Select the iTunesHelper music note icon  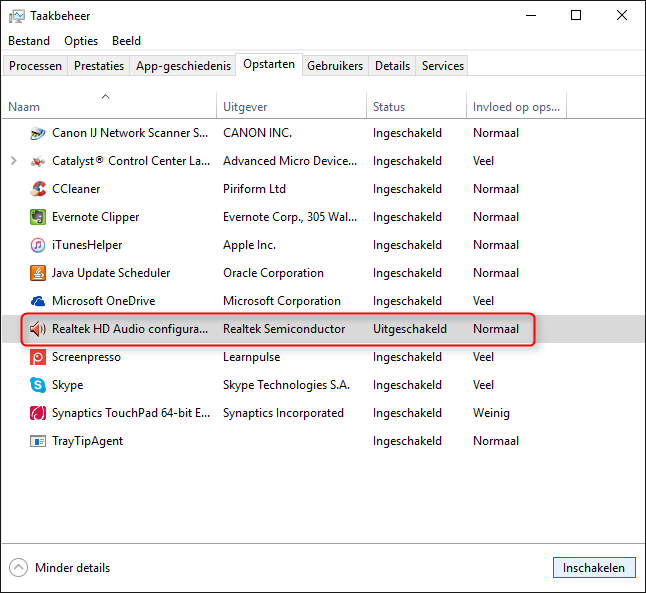coord(38,245)
